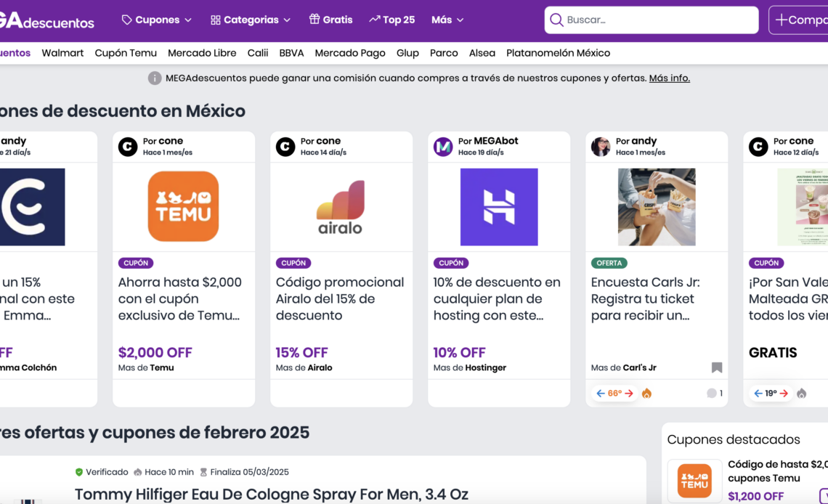Open the Temu logo thumbnail
Viewport: 828px width, 504px height.
(183, 206)
